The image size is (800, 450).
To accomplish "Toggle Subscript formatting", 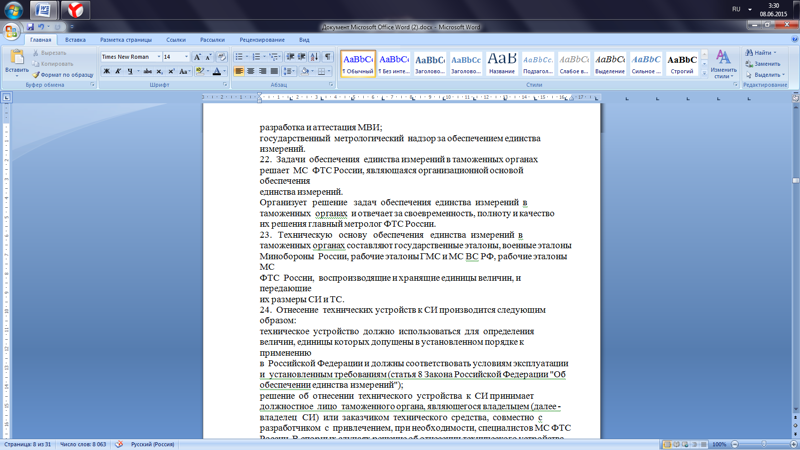I will 159,71.
